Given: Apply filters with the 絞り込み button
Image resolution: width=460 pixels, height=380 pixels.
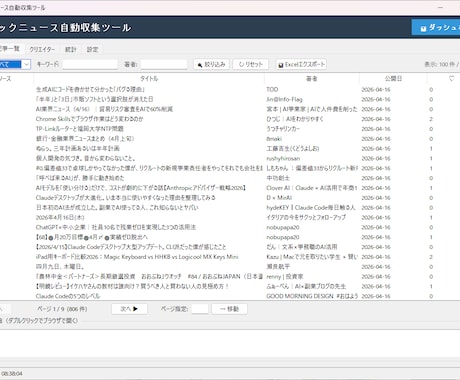Looking at the screenshot, I should 211,64.
